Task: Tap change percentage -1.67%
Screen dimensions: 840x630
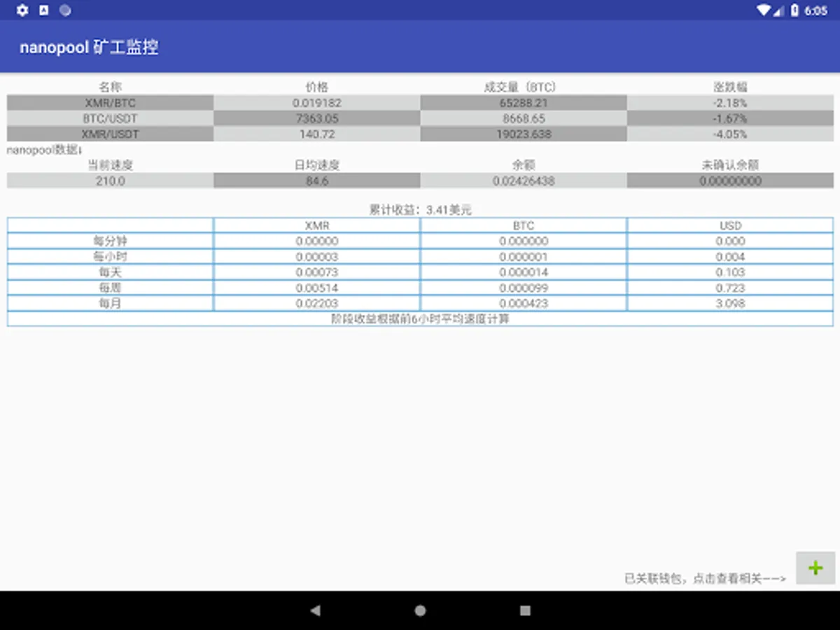Action: tap(730, 118)
